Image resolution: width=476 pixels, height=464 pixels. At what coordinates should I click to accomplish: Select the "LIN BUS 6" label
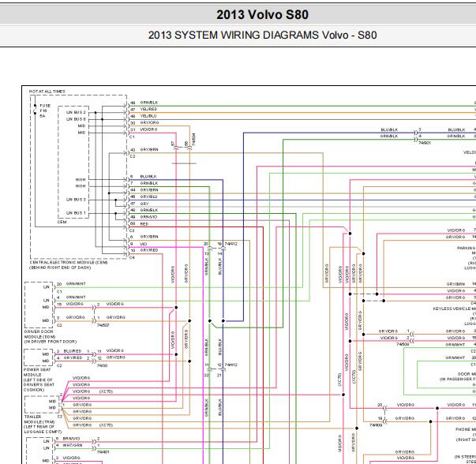(x=77, y=119)
